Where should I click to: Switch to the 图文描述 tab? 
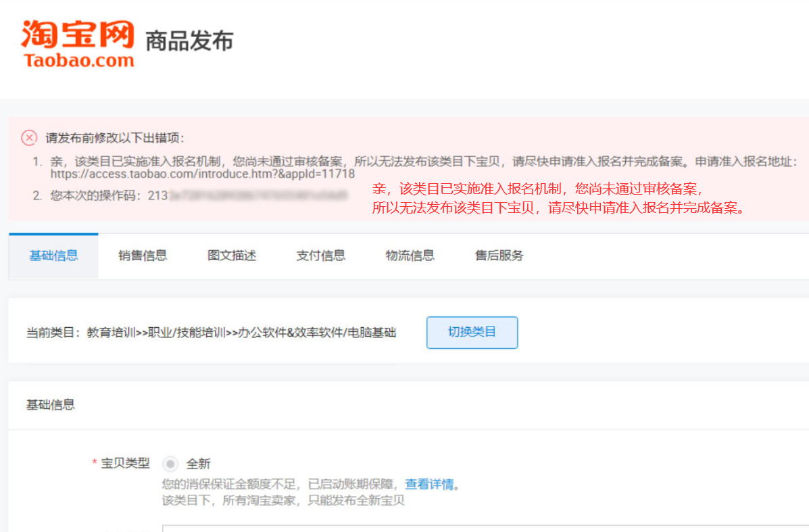(231, 256)
